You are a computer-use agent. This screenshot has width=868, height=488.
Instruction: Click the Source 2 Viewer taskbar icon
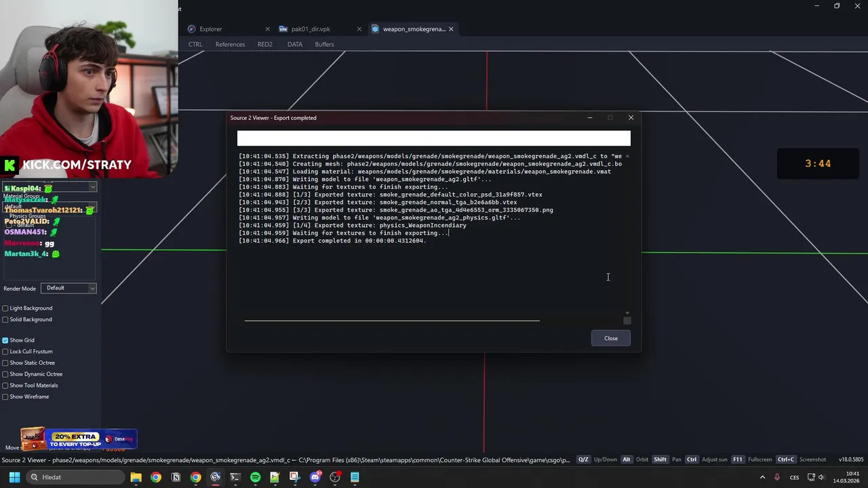[216, 477]
